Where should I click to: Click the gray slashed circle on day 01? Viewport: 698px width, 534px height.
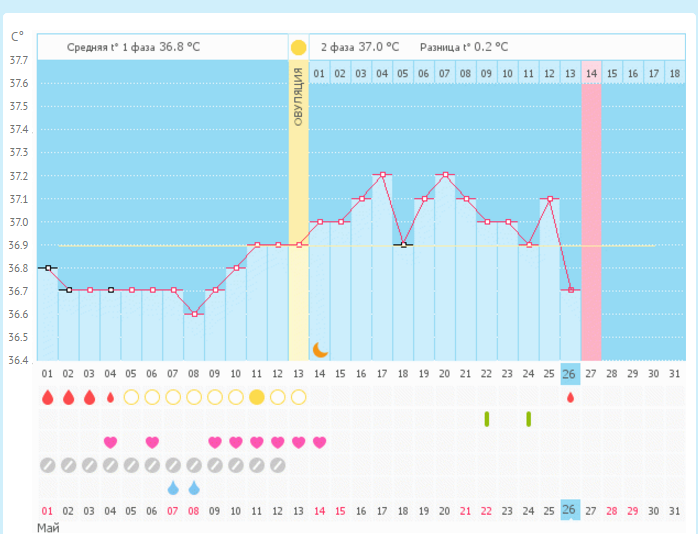coord(47,465)
